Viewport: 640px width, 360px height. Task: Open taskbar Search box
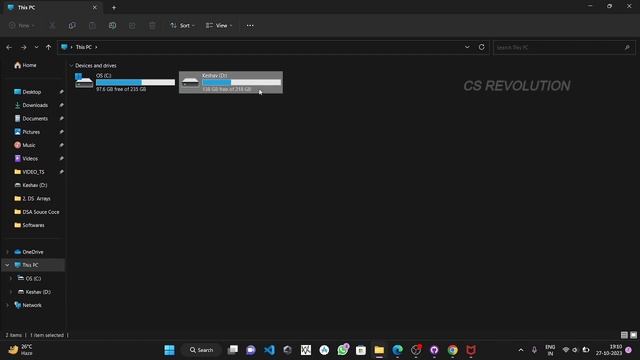(201, 350)
